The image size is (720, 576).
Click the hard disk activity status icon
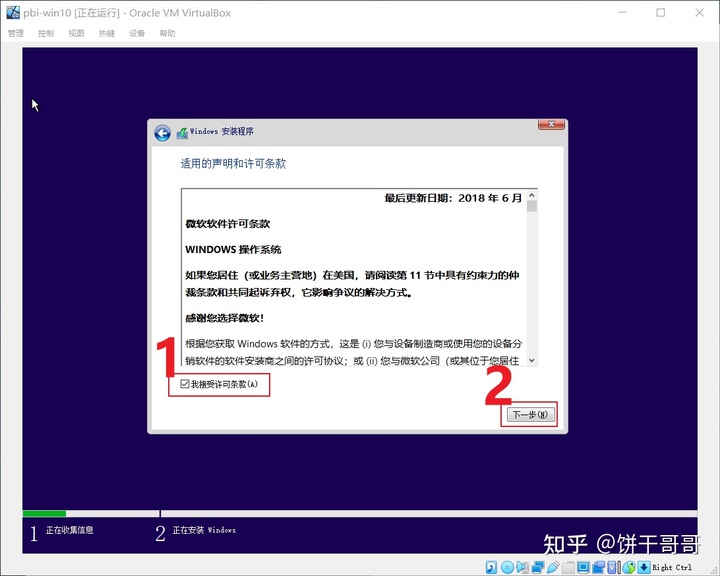pos(491,567)
